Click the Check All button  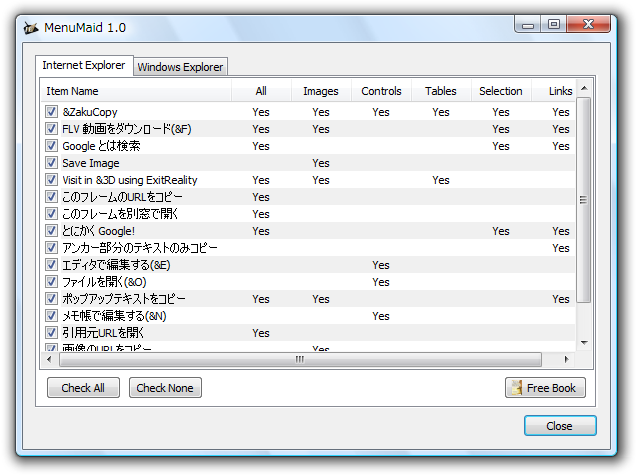click(x=83, y=388)
